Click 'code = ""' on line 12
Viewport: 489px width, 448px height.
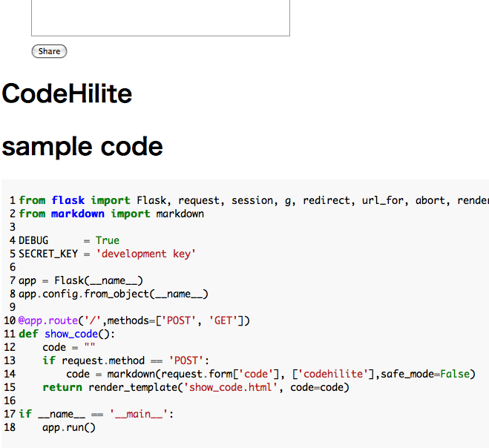[68, 347]
